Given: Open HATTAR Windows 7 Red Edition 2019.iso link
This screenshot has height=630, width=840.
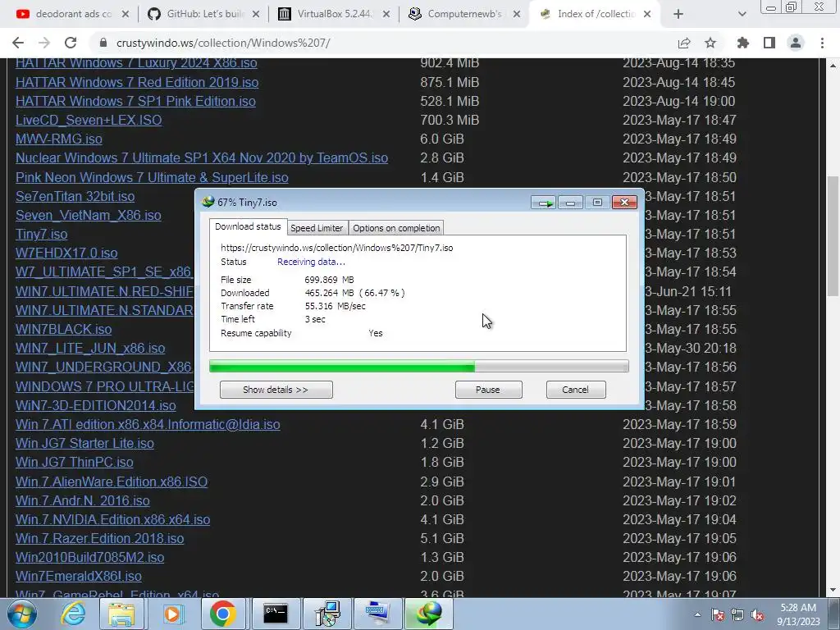Looking at the screenshot, I should (137, 82).
